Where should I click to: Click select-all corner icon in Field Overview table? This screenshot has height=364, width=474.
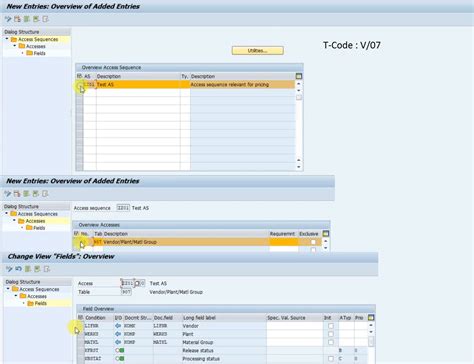pos(80,317)
